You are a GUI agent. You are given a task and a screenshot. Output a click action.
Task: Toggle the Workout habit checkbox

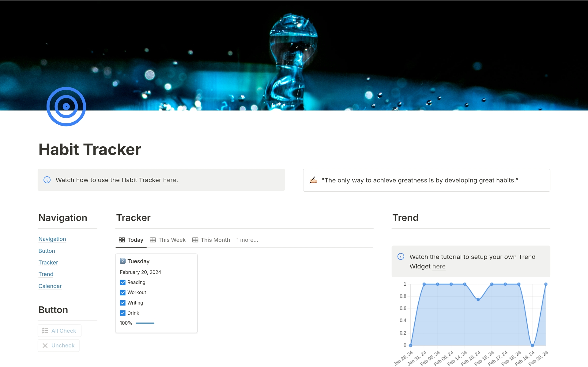[x=123, y=292]
